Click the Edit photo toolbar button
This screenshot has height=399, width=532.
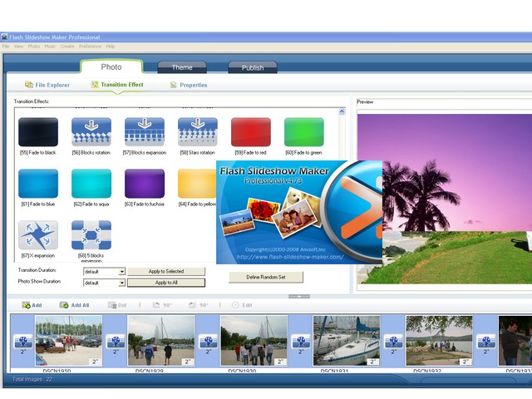click(x=242, y=305)
